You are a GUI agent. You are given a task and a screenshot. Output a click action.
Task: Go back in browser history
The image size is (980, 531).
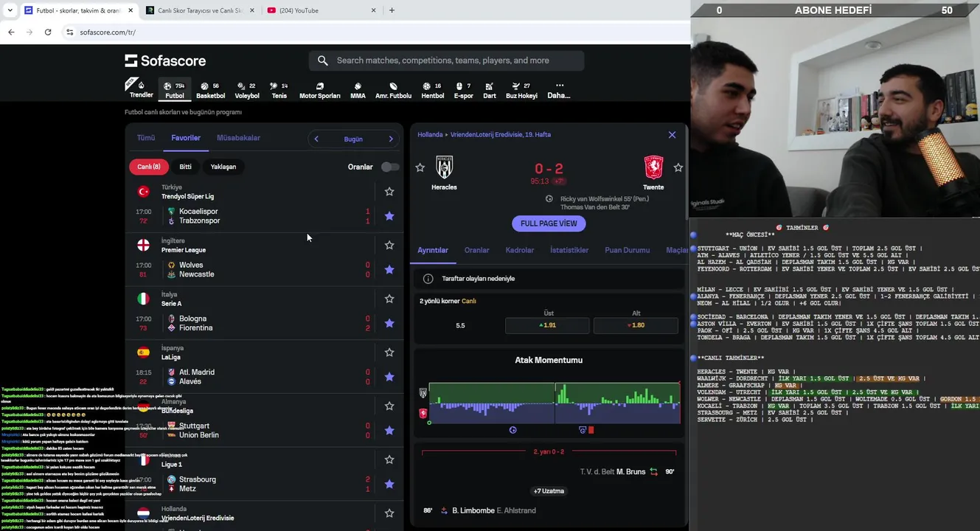click(11, 32)
